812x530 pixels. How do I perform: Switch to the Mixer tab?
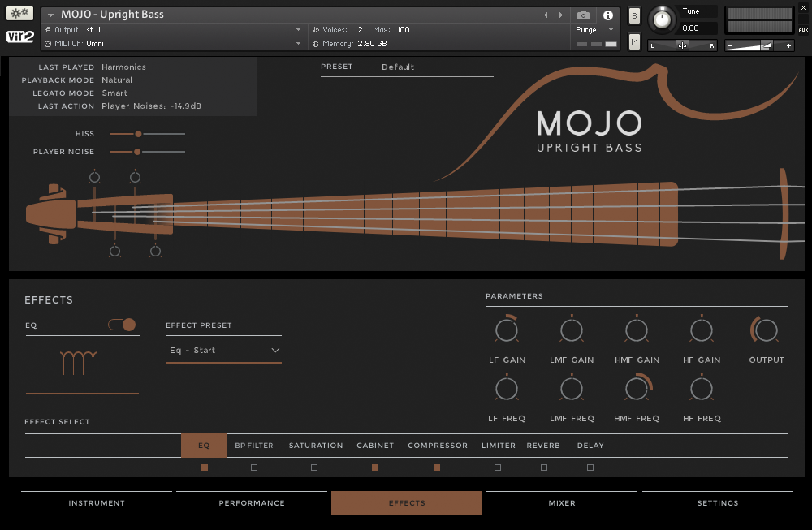pyautogui.click(x=562, y=503)
